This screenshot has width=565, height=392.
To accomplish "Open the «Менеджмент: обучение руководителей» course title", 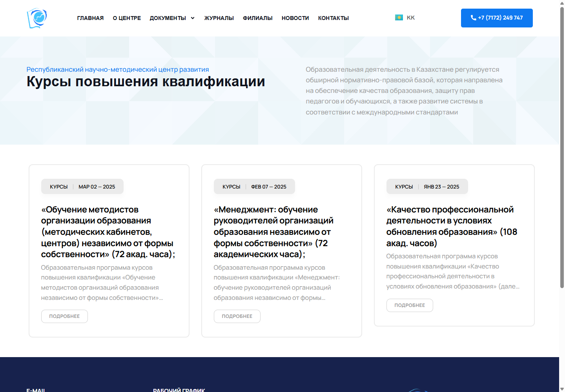I will pyautogui.click(x=273, y=232).
